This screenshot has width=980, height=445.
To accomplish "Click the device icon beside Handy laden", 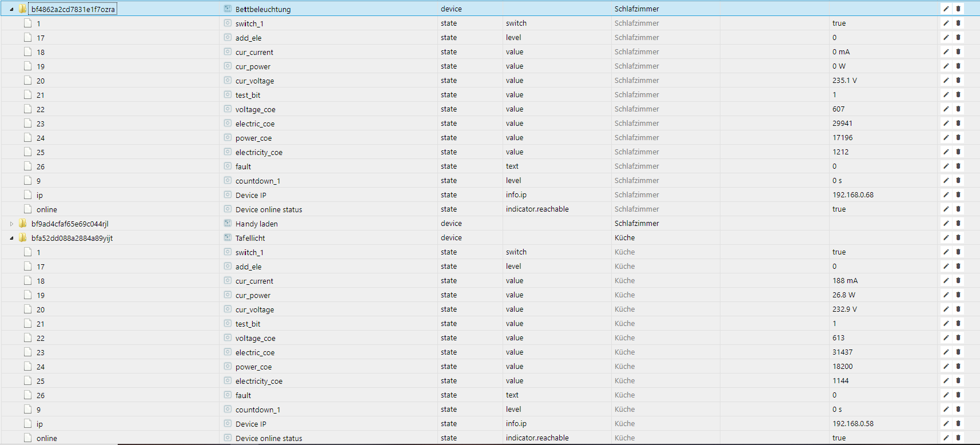I will 228,224.
